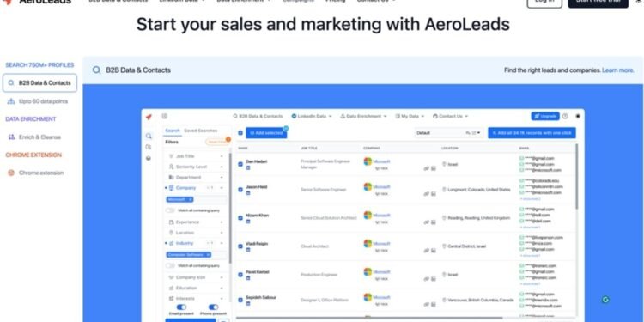
Task: Toggle the Phone present switch
Action: (213, 307)
